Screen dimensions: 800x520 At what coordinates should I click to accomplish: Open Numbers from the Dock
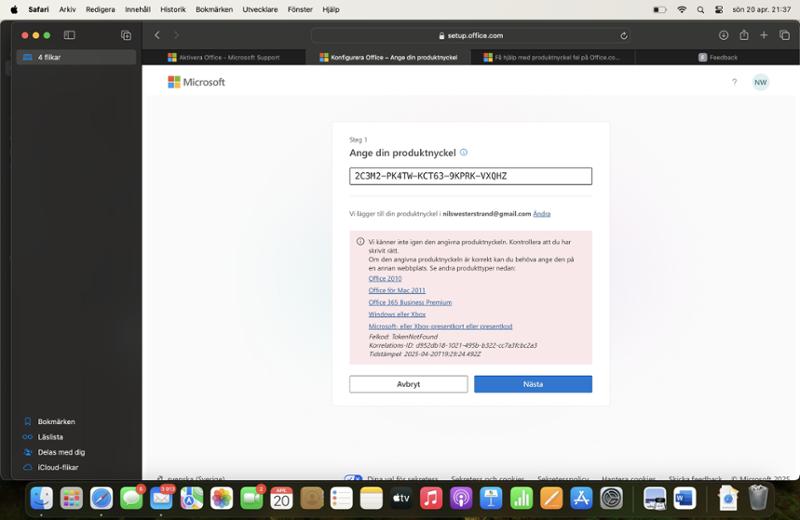coord(521,498)
